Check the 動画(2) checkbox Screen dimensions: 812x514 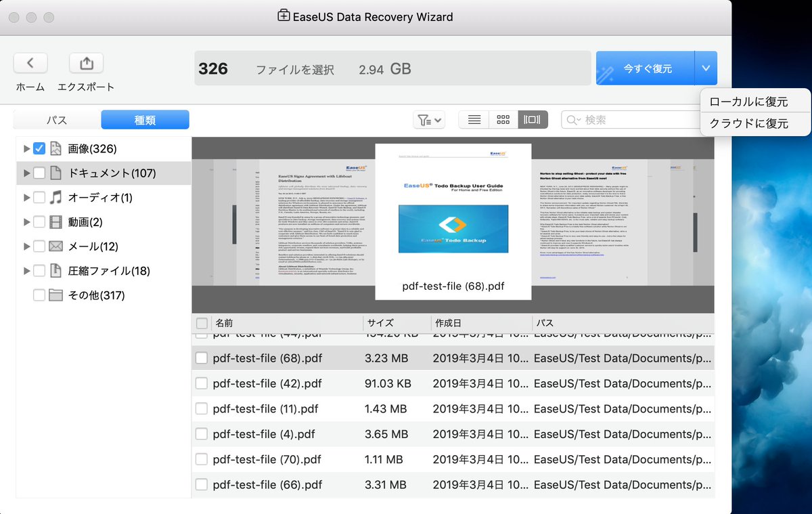[39, 221]
